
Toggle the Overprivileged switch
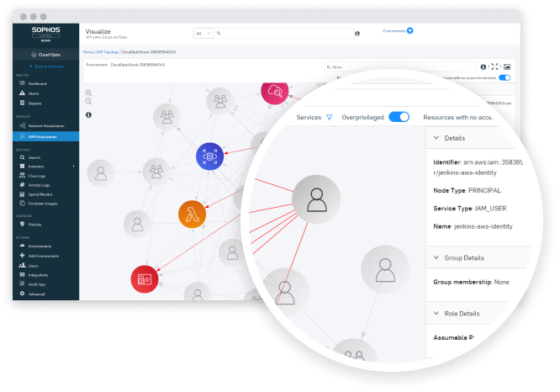click(x=399, y=118)
